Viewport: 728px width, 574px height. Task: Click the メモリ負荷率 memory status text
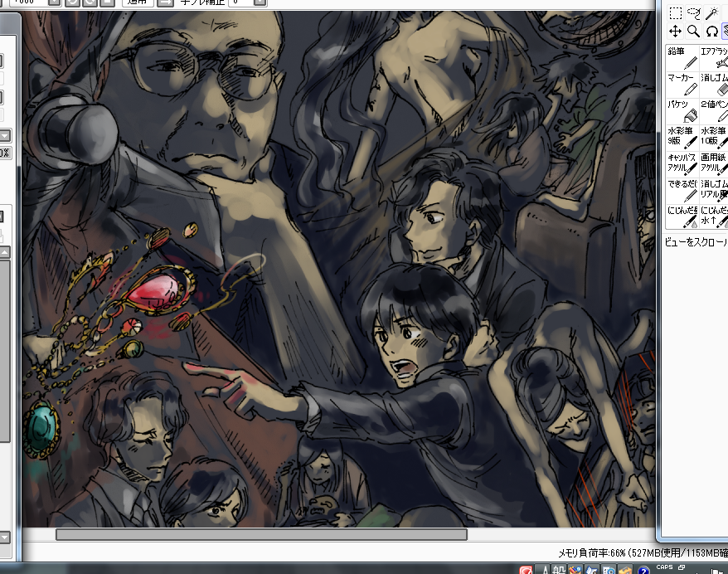643,553
